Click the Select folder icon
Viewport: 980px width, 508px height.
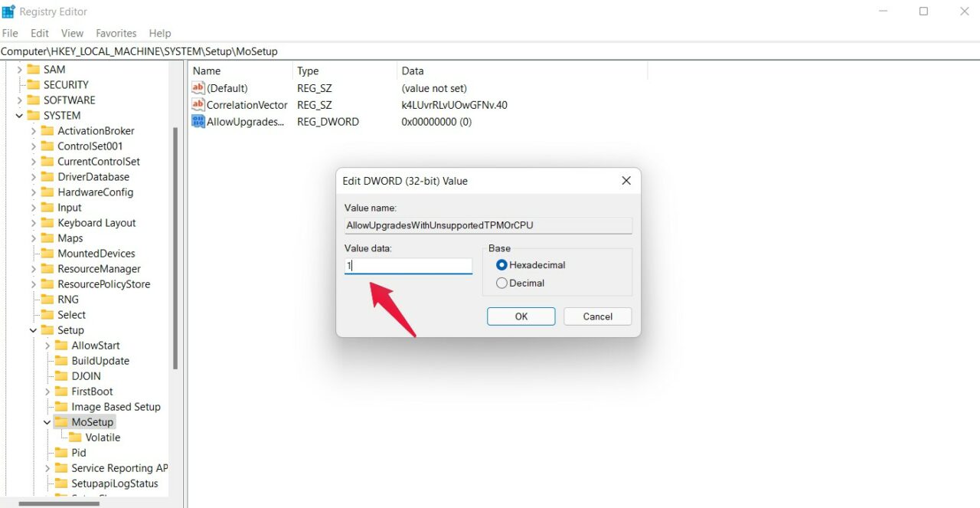coord(47,314)
